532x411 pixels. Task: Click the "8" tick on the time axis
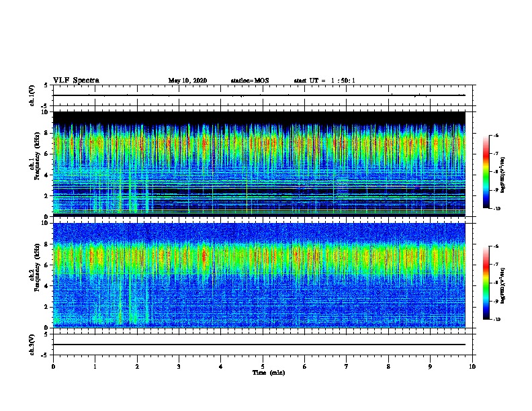[388, 366]
